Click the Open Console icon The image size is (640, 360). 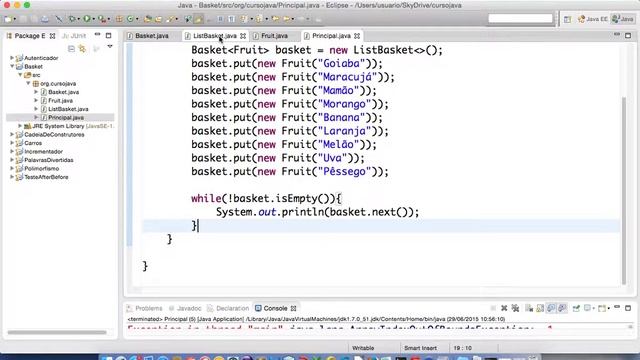(x=603, y=308)
